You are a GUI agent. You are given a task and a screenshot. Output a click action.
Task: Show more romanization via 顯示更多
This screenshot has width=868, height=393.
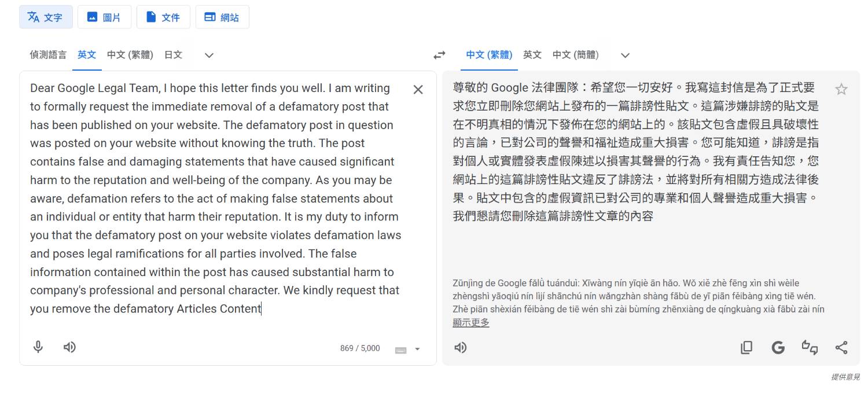click(471, 322)
